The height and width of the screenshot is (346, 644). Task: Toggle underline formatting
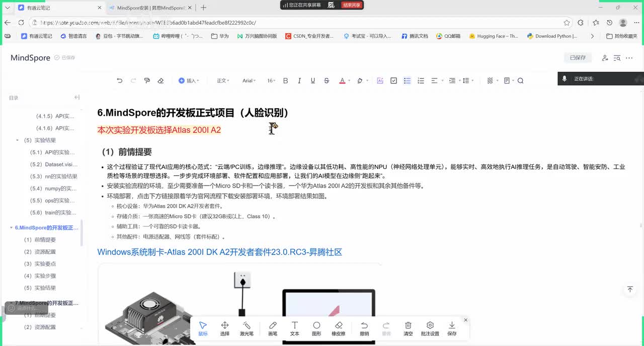click(x=313, y=80)
